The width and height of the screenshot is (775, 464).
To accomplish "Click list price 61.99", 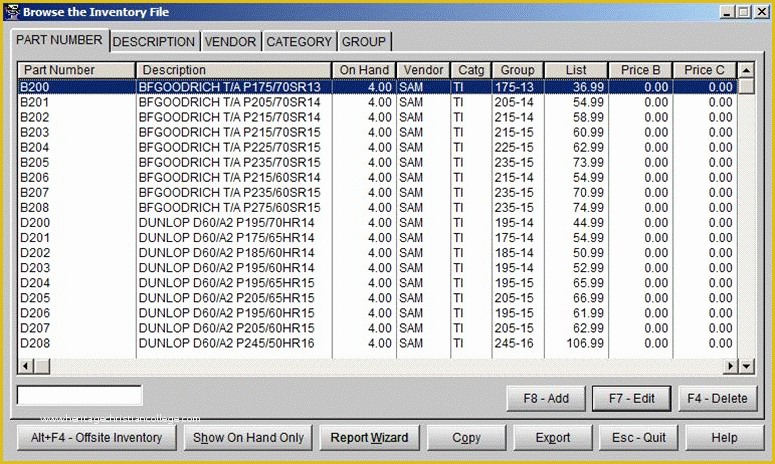I will tap(588, 313).
